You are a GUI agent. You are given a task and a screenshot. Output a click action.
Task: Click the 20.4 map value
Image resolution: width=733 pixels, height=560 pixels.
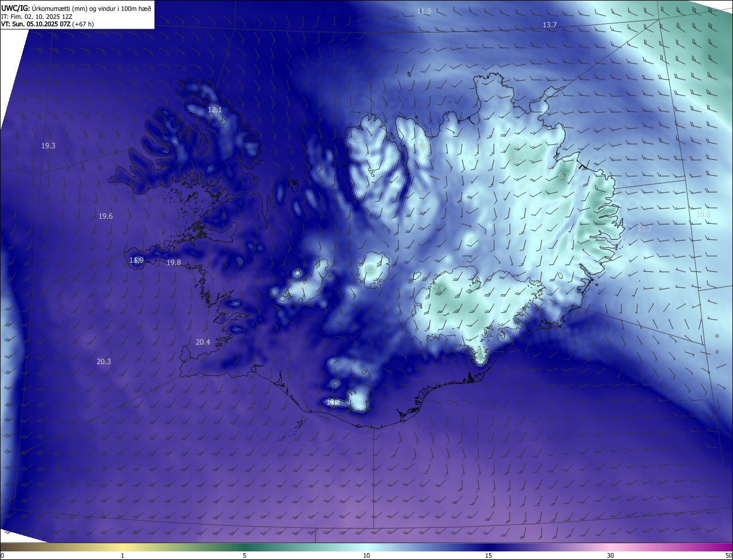[203, 342]
